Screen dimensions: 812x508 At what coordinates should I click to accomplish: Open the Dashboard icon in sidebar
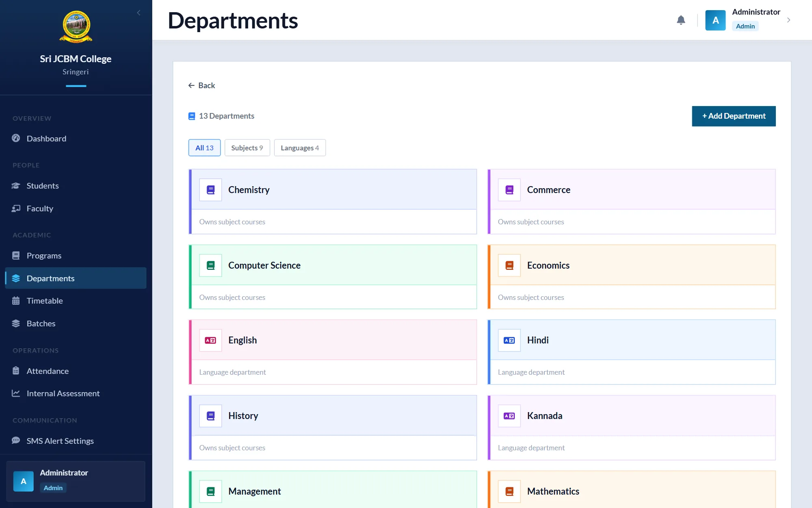(x=16, y=138)
